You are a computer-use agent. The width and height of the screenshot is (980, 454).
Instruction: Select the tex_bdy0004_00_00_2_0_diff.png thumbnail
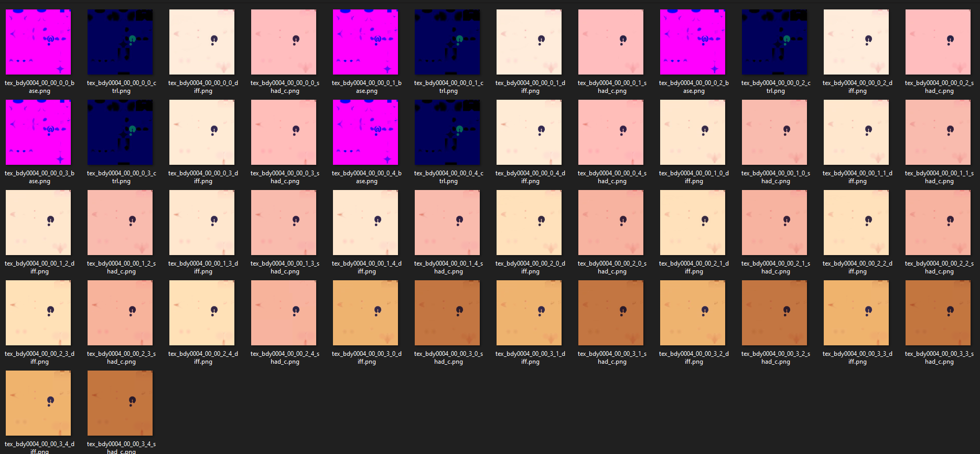pyautogui.click(x=529, y=223)
